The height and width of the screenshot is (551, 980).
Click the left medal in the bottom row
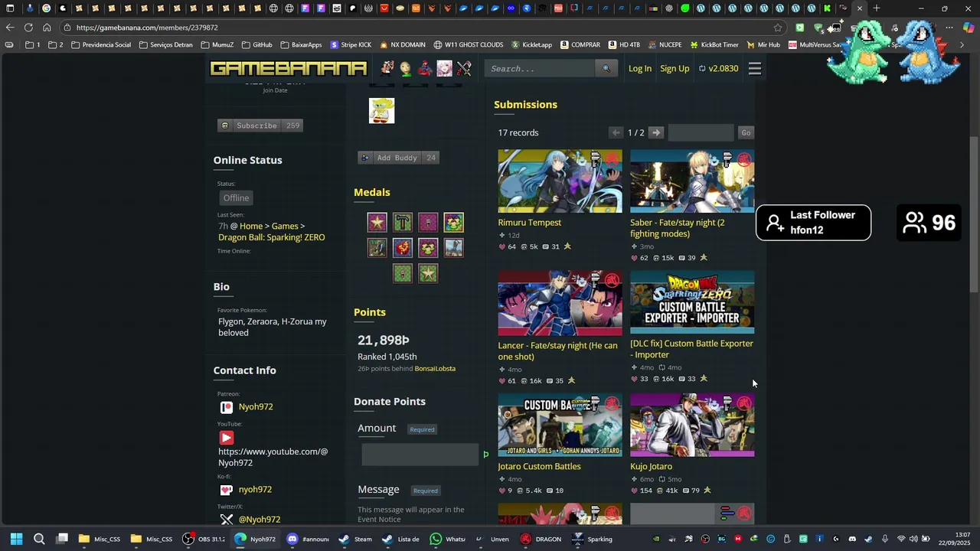pyautogui.click(x=403, y=273)
